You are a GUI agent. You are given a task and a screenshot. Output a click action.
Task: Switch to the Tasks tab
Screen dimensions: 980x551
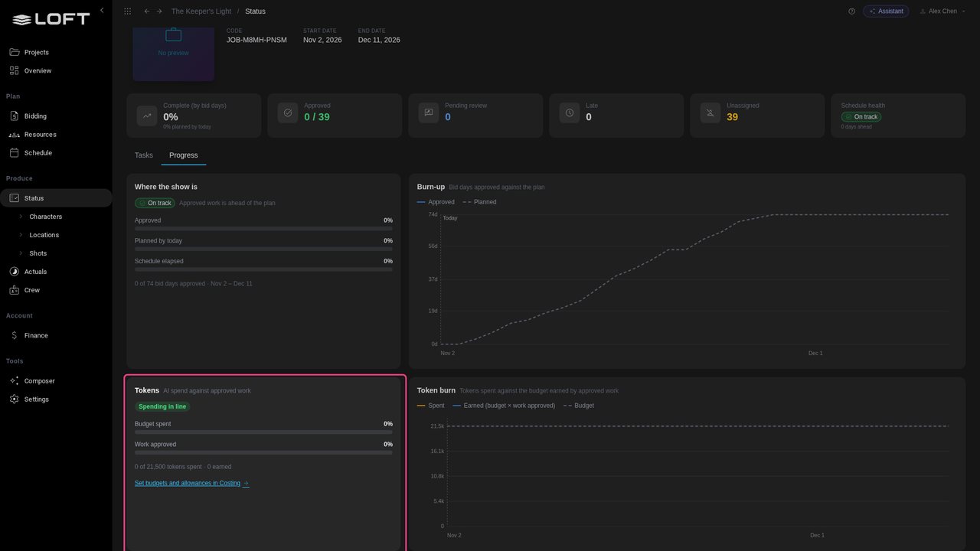144,155
